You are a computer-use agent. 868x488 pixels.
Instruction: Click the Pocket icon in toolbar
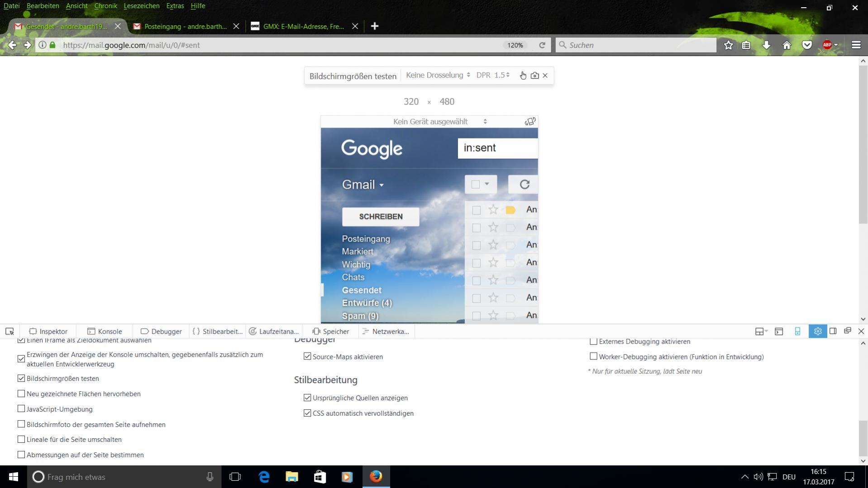[x=807, y=45]
